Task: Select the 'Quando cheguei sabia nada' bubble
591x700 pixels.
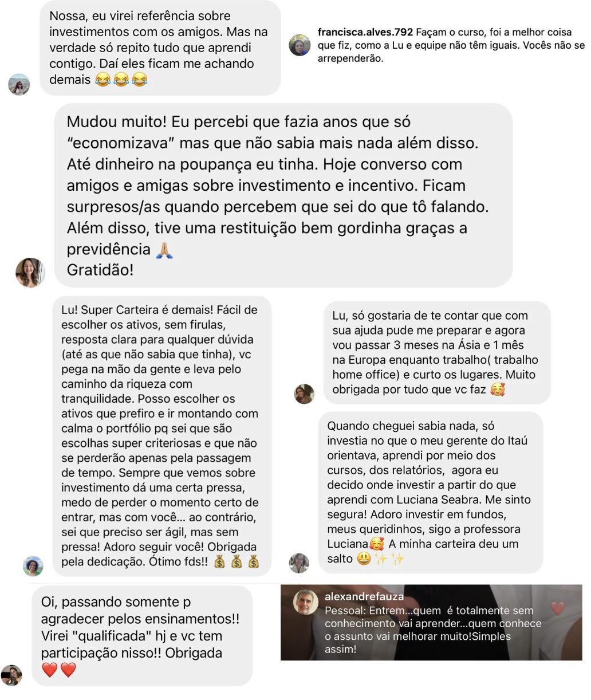Action: (x=430, y=492)
